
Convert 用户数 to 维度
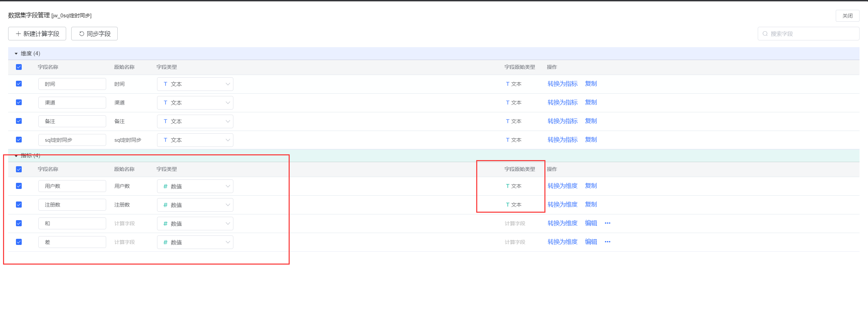tap(562, 186)
